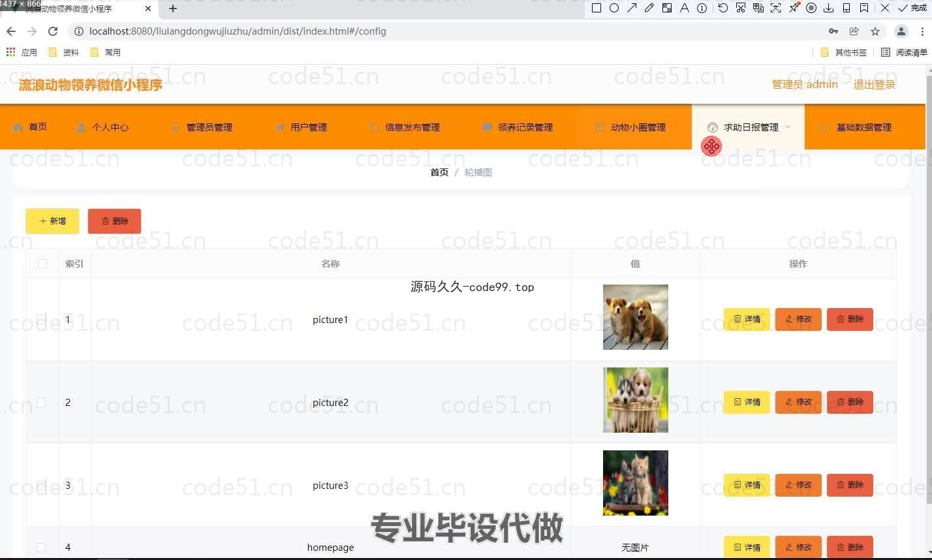Pin the screenshot to screen
Viewport: 932px width, 560px height.
[794, 8]
